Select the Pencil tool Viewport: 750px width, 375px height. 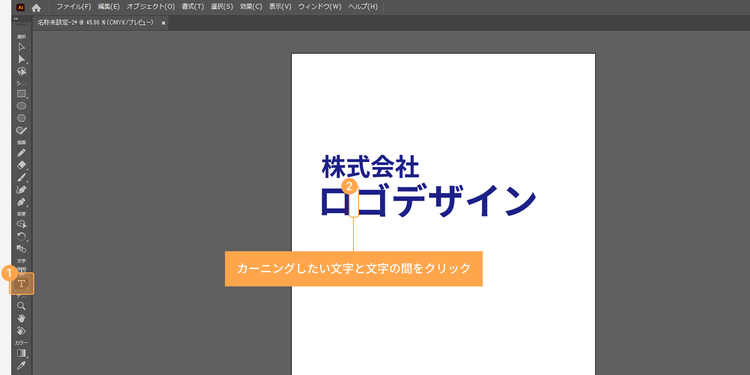(x=21, y=153)
